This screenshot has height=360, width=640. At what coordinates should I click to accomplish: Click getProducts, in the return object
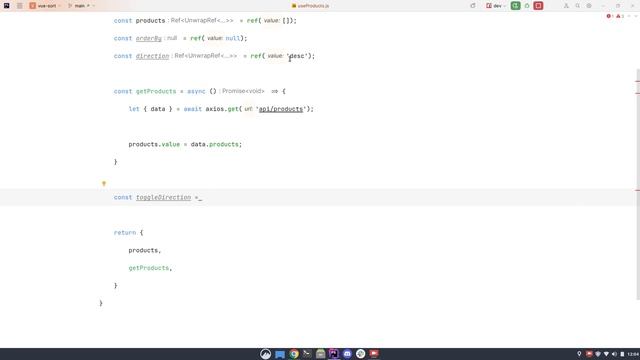[x=150, y=268]
